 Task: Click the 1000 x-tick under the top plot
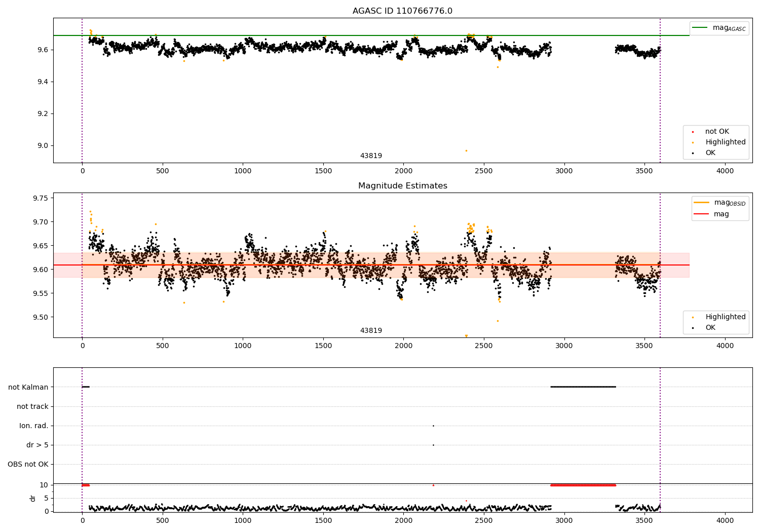243,171
